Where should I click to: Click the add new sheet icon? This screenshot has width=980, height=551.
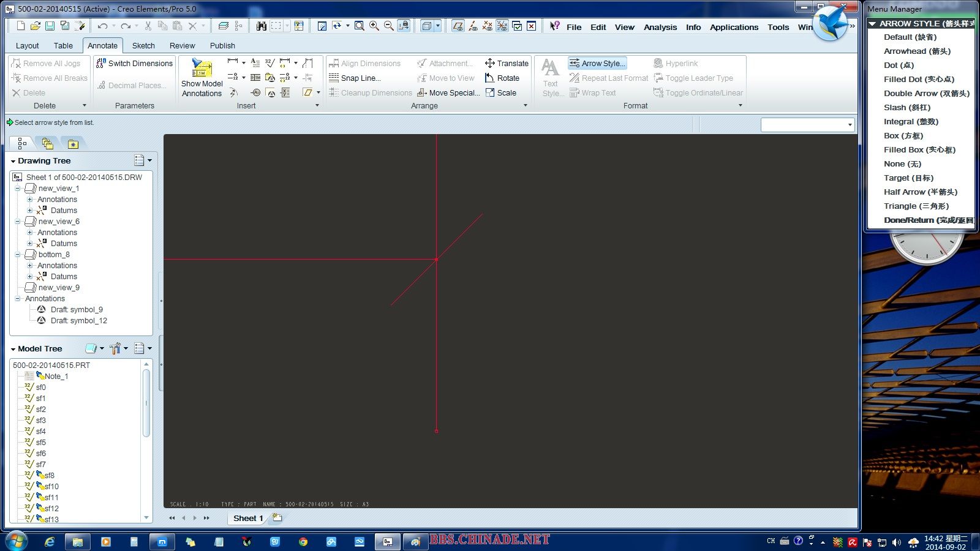coord(277,517)
